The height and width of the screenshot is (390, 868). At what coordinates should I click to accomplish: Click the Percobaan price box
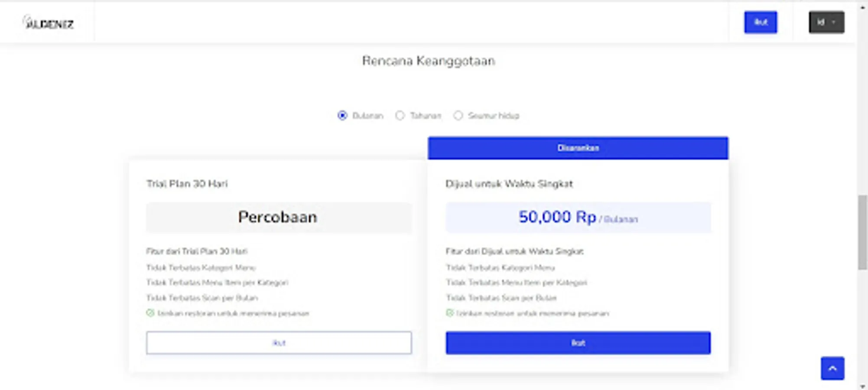pos(279,217)
